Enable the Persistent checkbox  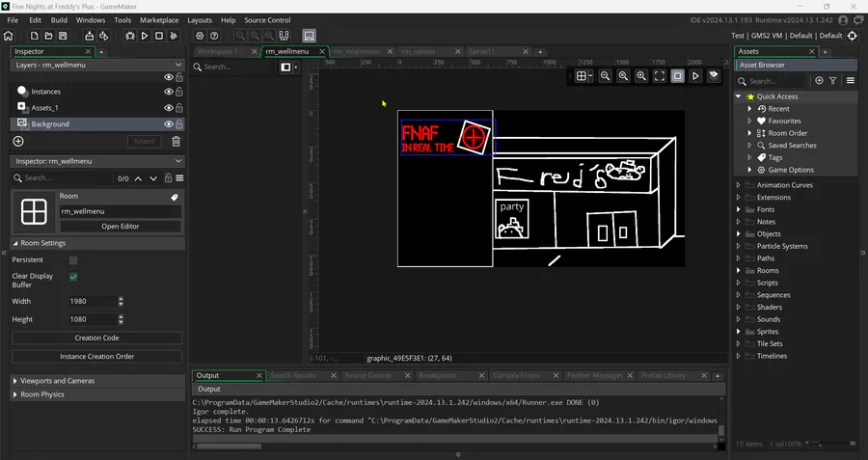coord(73,260)
